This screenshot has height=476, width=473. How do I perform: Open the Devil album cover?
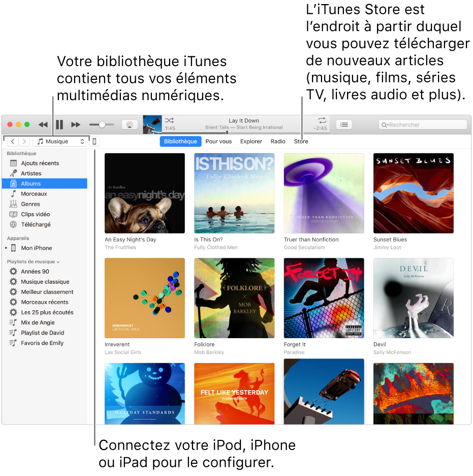414,298
